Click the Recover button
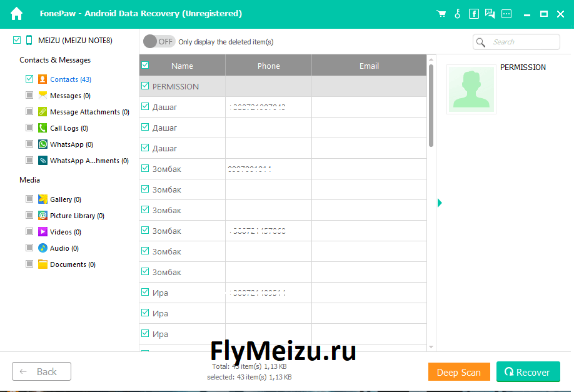Screen dimensions: 574x392 click(528, 372)
